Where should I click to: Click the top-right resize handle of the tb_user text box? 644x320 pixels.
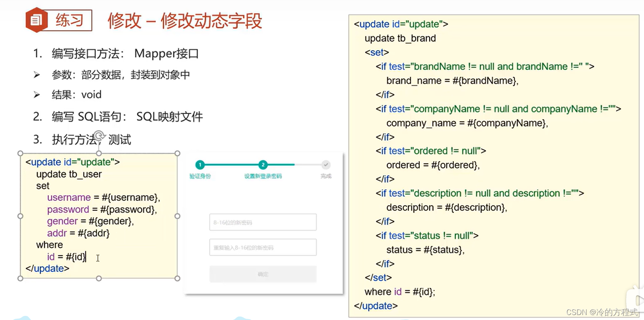[x=177, y=153]
